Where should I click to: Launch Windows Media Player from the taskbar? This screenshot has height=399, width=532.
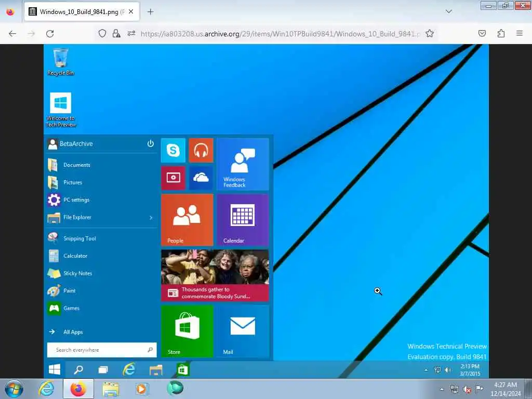tap(142, 389)
